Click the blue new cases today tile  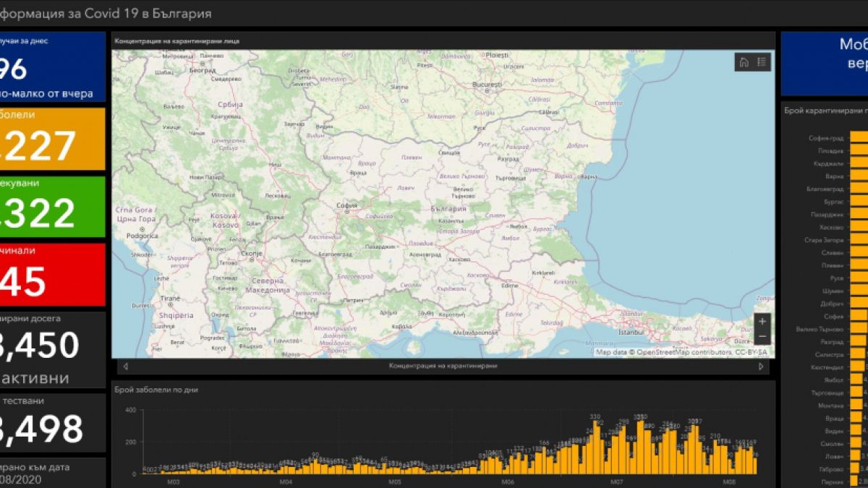click(x=52, y=66)
